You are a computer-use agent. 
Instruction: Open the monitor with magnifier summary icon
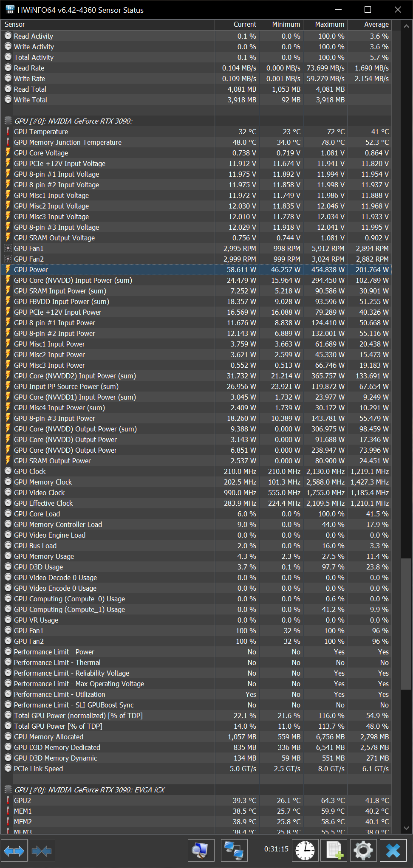pos(201,851)
